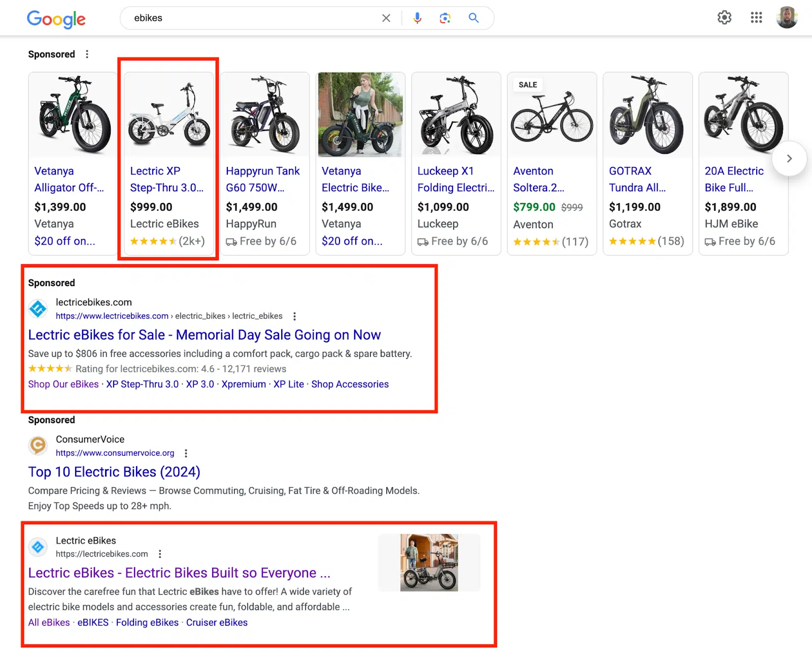The image size is (812, 652).
Task: Open XP Lite sitelink
Action: point(289,384)
